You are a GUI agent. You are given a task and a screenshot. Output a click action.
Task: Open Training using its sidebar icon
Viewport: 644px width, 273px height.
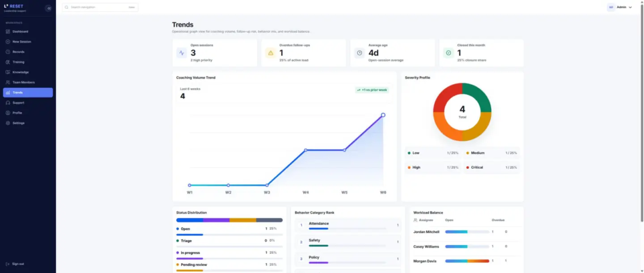pos(8,62)
